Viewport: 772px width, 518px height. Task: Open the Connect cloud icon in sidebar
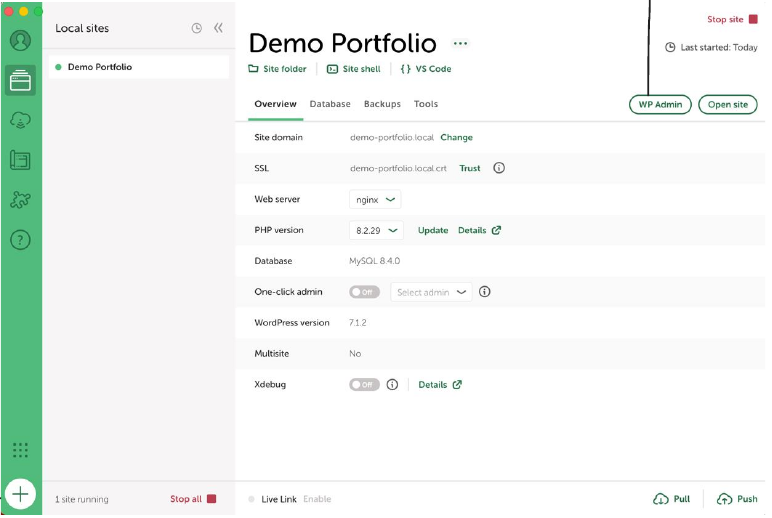[x=20, y=120]
